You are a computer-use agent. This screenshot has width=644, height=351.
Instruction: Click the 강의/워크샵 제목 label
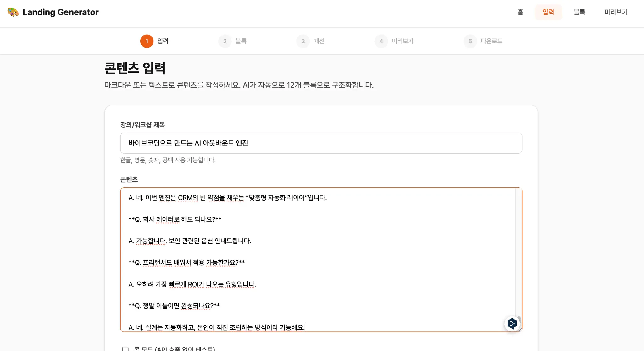point(142,125)
